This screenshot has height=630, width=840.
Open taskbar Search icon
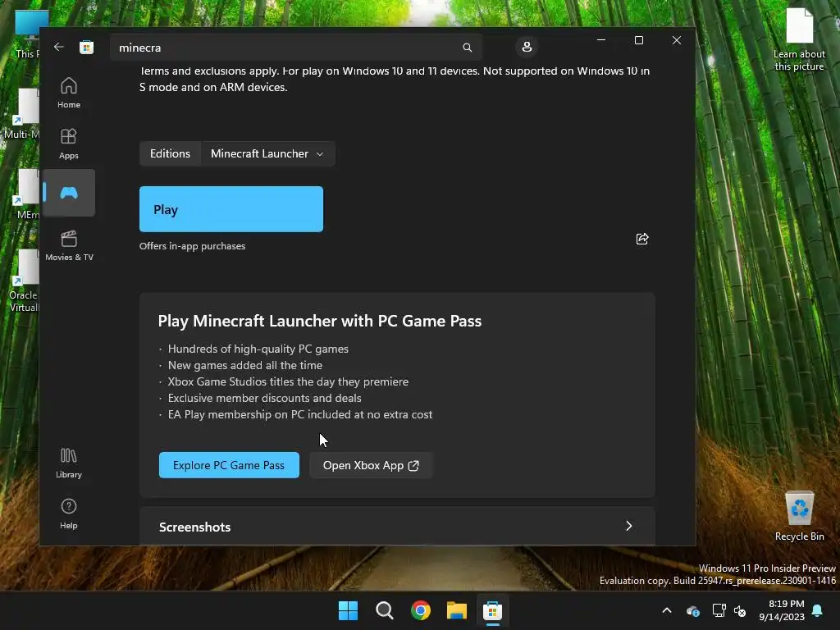[384, 610]
